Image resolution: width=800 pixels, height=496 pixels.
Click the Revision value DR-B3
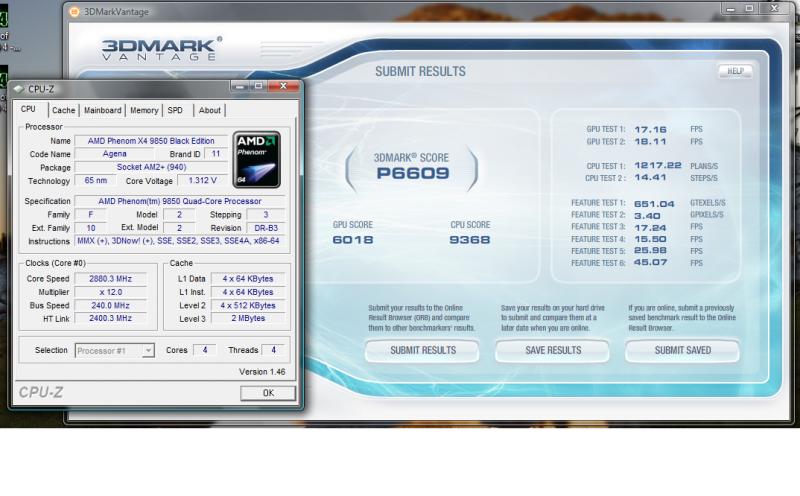(266, 228)
